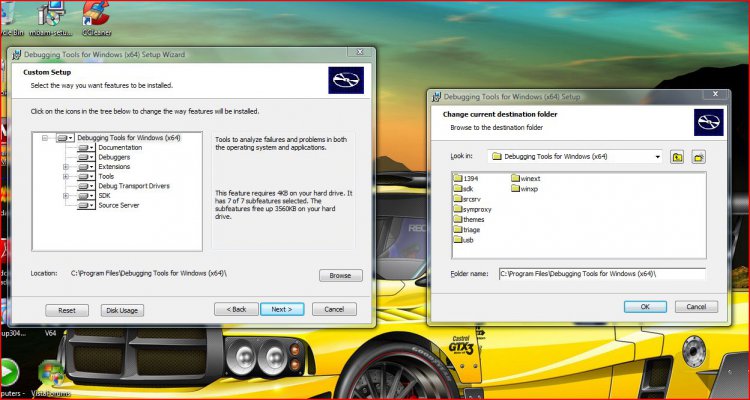Select Debug Transport Drivers label in tree
This screenshot has height=400, width=750.
[x=134, y=186]
